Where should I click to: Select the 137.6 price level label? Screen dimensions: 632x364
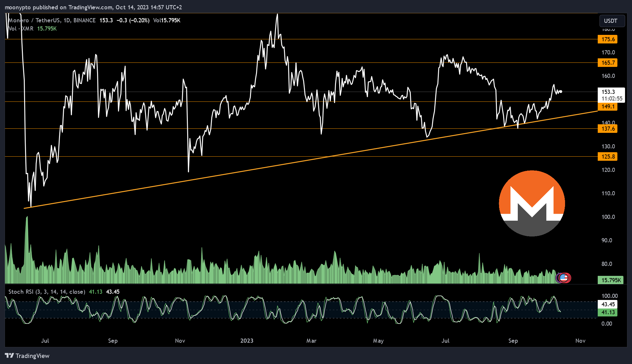tap(608, 129)
